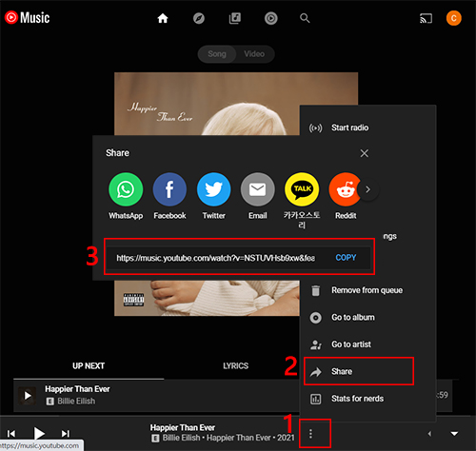
Task: Click the Share arrow icon in menu
Action: pos(316,372)
